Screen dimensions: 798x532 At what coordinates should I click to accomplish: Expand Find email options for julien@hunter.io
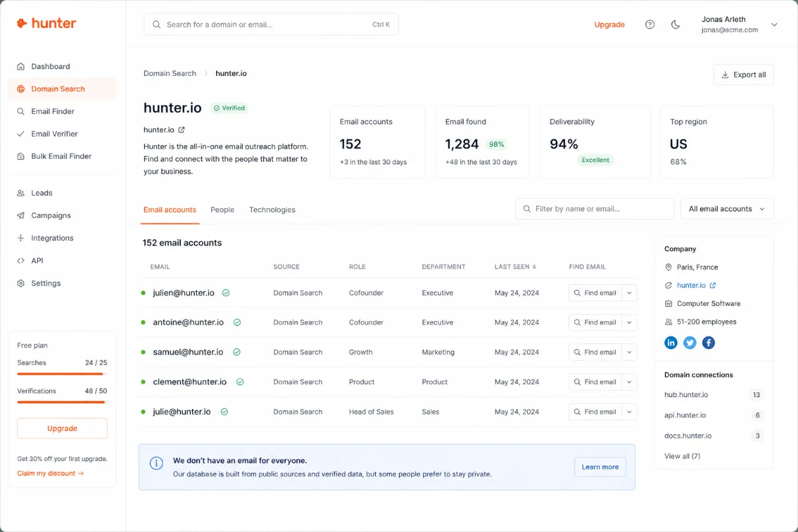click(x=630, y=293)
